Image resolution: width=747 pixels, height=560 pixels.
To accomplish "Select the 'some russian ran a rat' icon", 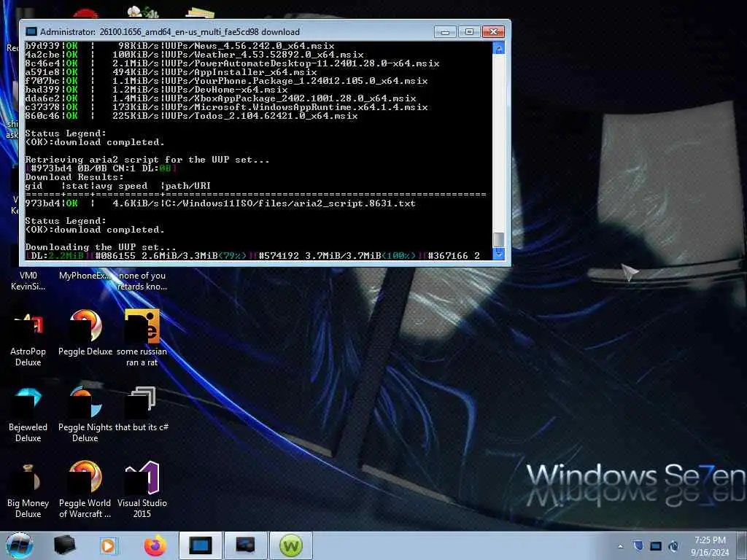I will coord(142,338).
